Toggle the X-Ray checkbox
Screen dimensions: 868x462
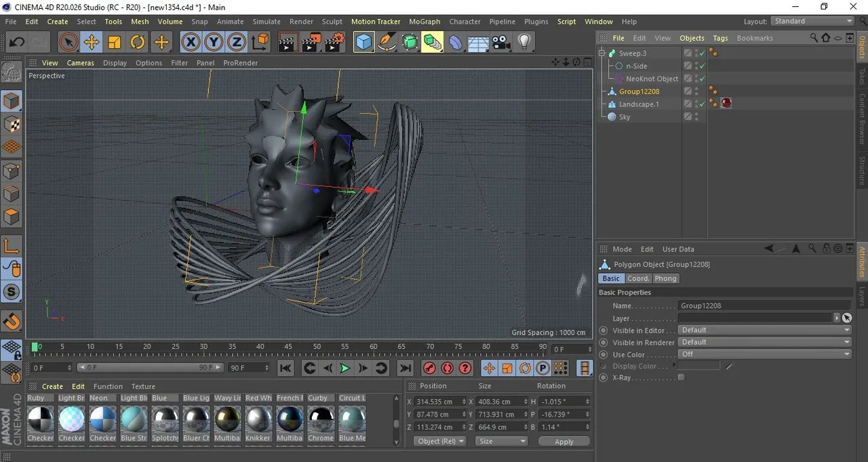[682, 377]
